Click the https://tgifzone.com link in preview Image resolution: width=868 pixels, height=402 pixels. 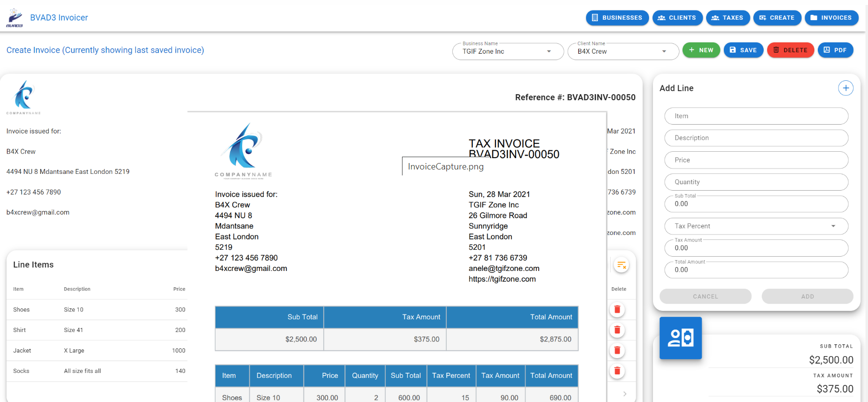502,279
